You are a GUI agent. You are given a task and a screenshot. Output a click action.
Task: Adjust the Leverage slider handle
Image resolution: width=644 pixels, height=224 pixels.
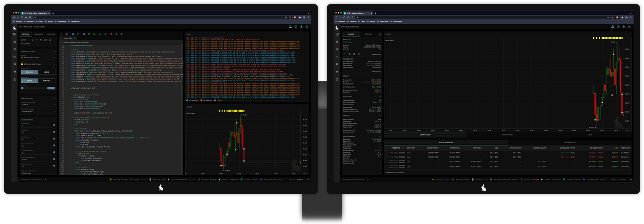[22, 88]
